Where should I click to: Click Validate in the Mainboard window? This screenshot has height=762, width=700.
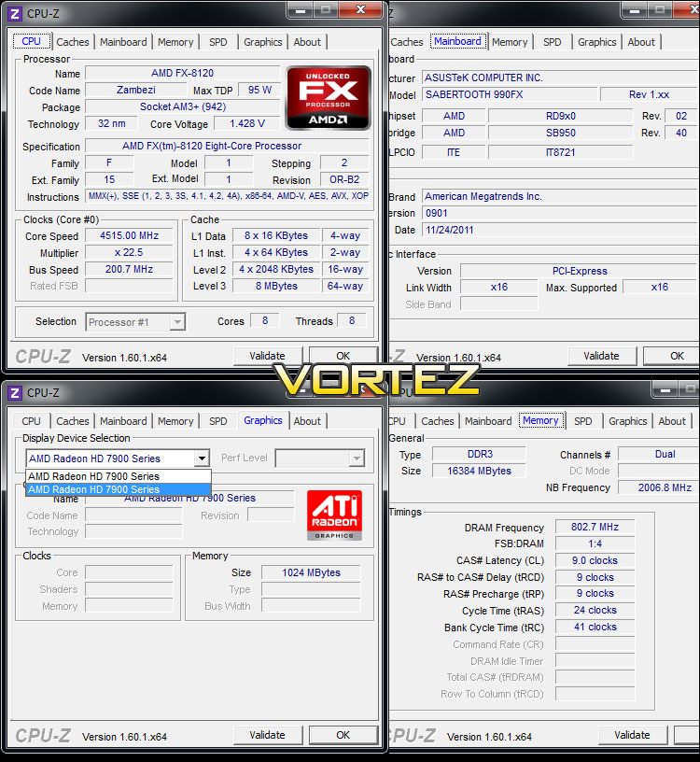pos(601,356)
